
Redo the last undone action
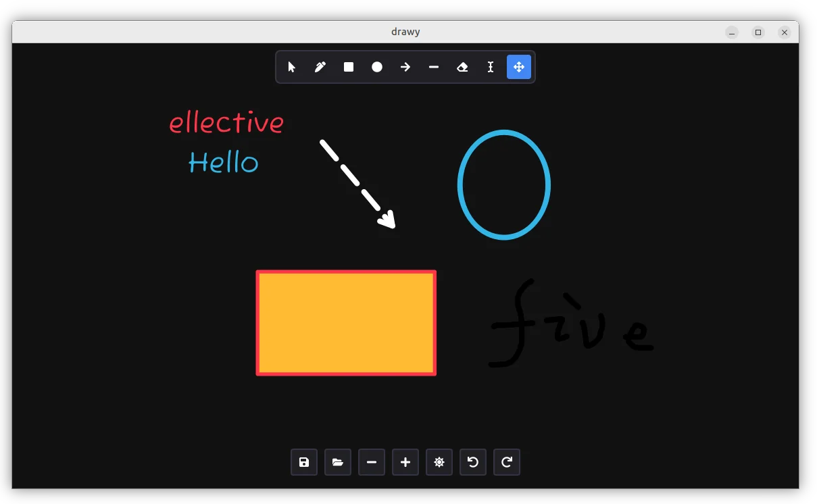tap(507, 462)
